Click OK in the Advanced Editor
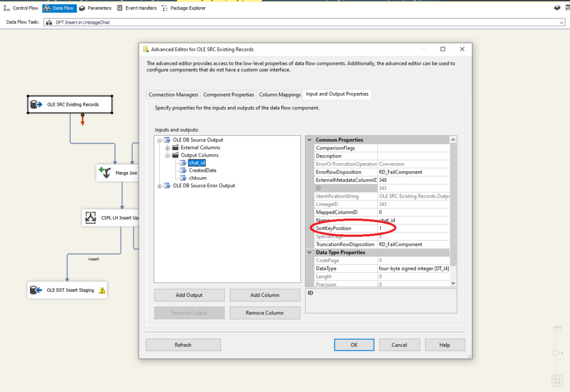Screen dimensions: 570x392 coord(354,345)
